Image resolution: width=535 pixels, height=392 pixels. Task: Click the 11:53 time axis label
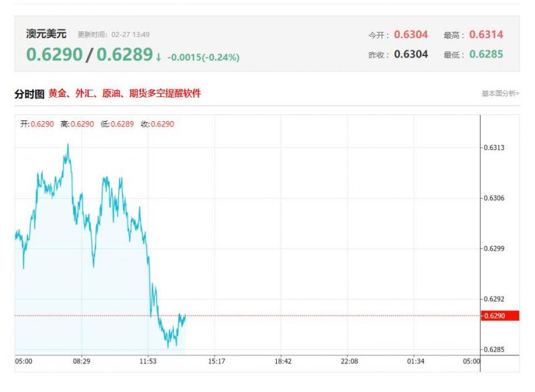click(148, 361)
